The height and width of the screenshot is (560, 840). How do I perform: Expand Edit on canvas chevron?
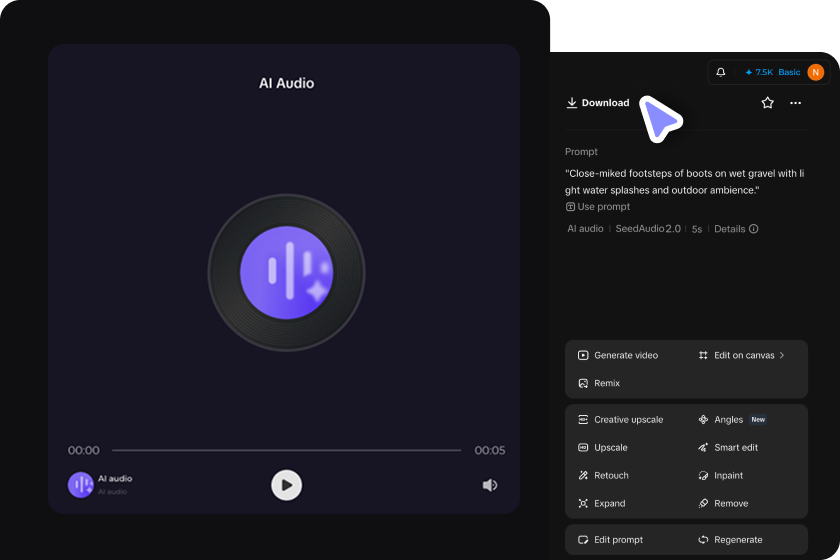click(782, 355)
